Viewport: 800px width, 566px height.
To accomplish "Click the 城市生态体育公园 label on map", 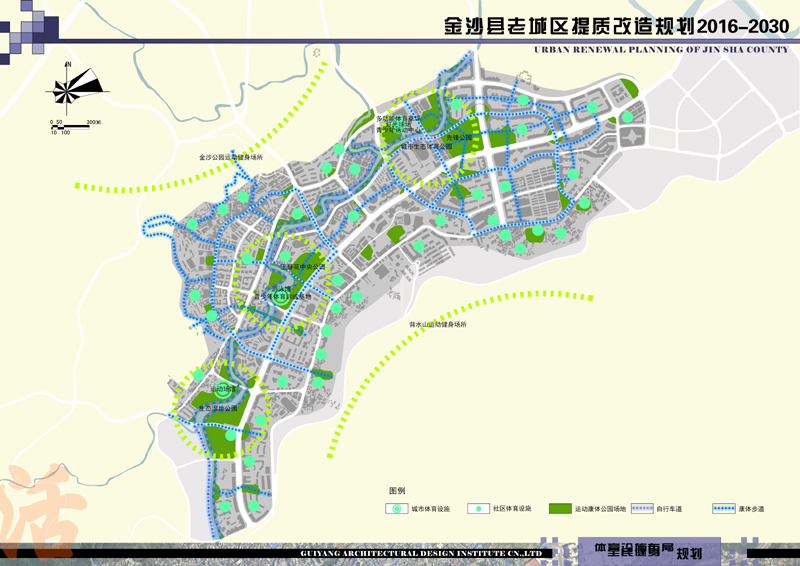I will click(x=428, y=146).
